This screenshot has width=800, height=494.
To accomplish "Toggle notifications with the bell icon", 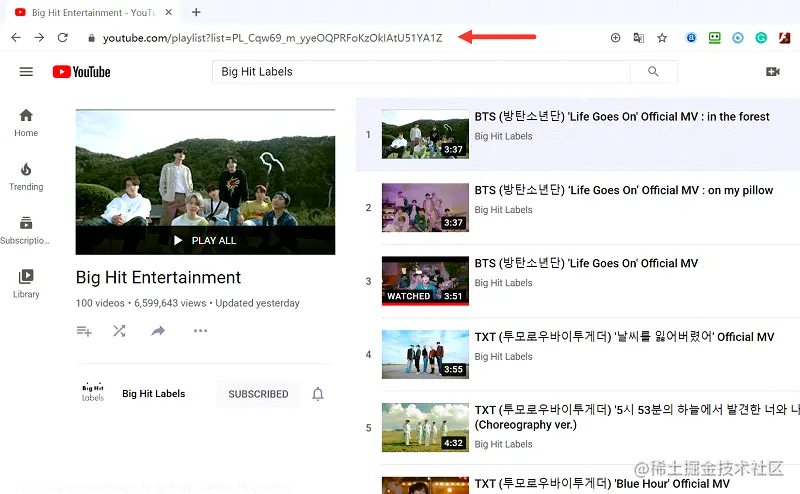I will point(318,394).
